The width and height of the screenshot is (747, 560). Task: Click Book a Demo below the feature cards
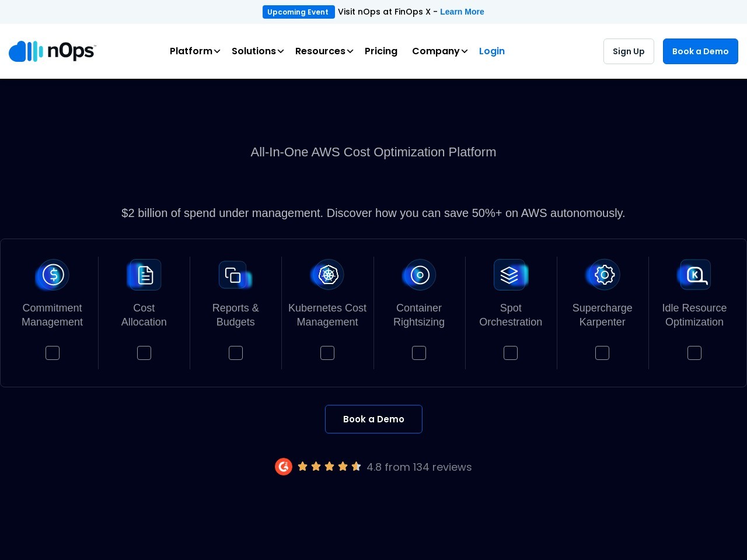tap(373, 419)
